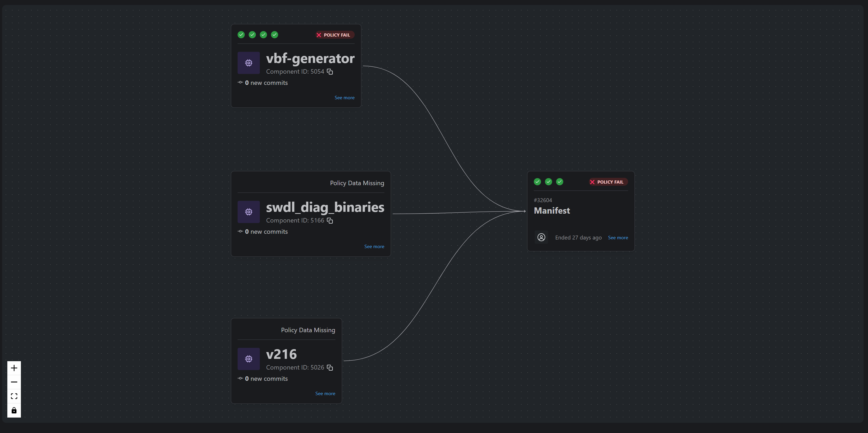Click the commit icon beside v216's new commits
This screenshot has height=433, width=868.
(240, 378)
